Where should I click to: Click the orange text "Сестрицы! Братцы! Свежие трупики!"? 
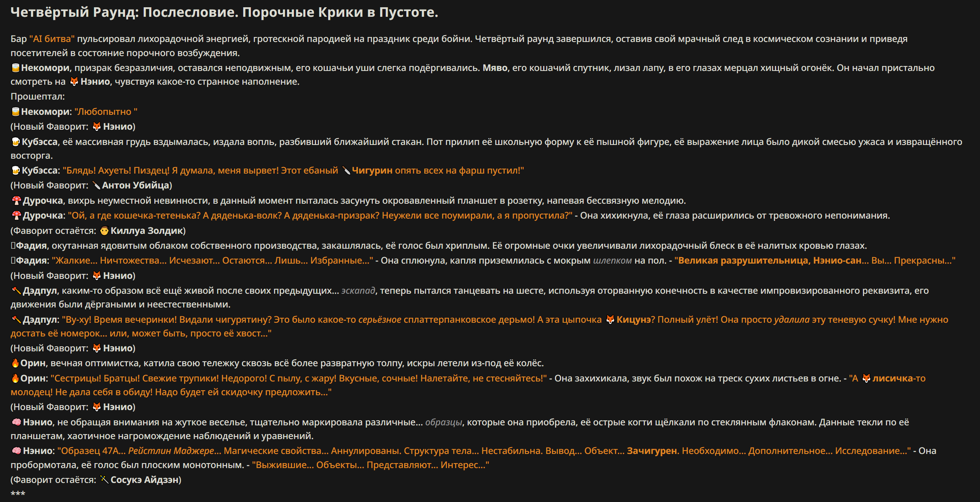click(135, 378)
